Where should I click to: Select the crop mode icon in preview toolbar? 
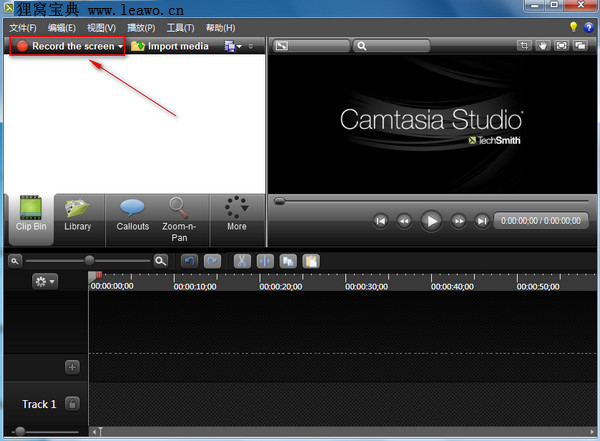pos(524,46)
